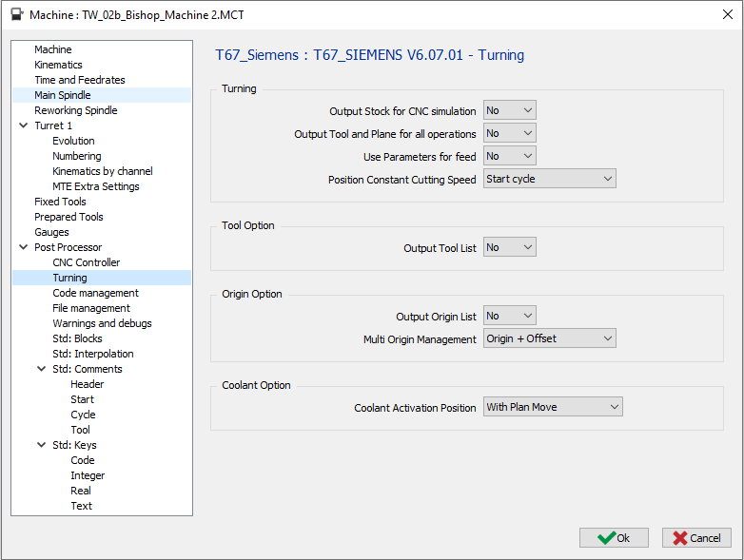Open Output Tool List dropdown
The image size is (744, 560).
(509, 247)
